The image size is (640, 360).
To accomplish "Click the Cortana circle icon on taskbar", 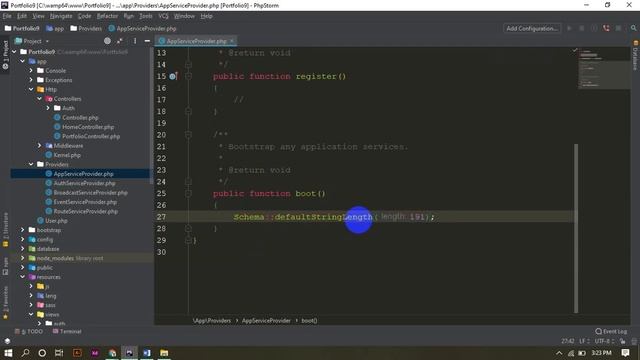I will tap(42, 353).
